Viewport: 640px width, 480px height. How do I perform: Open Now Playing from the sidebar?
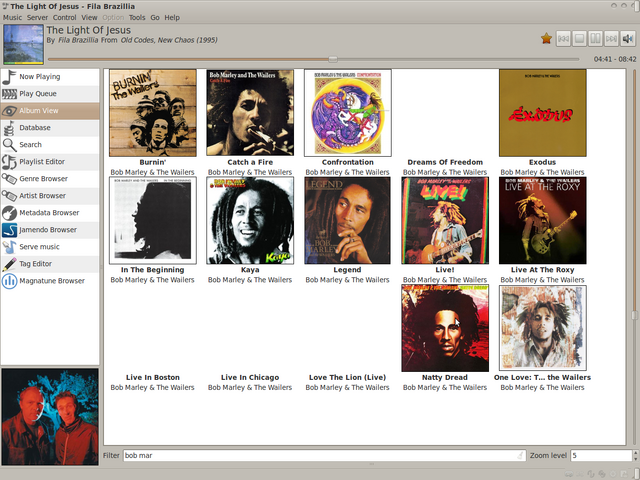(x=50, y=77)
